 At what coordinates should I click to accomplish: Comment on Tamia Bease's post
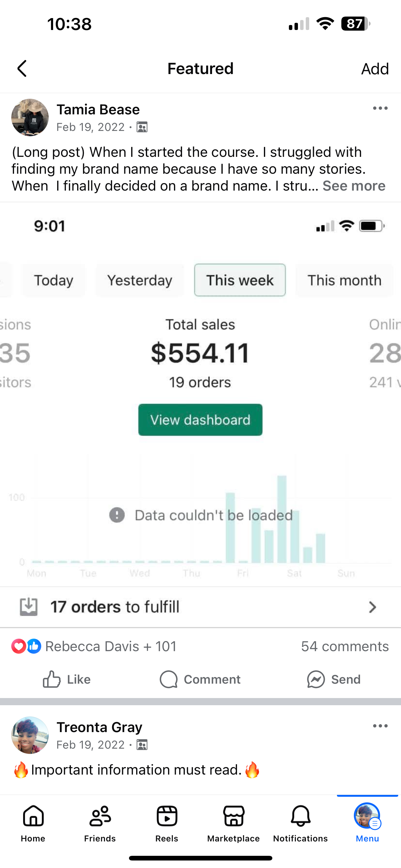pyautogui.click(x=200, y=679)
